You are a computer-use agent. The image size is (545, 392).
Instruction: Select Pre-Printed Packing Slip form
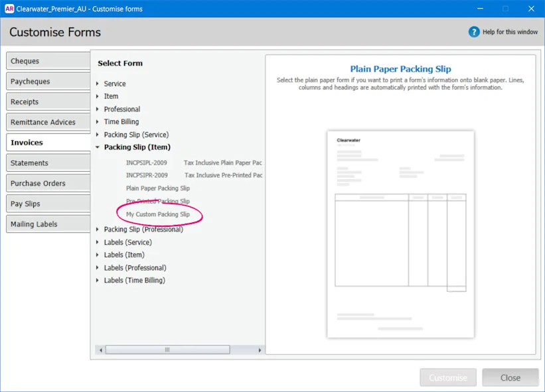pos(158,201)
